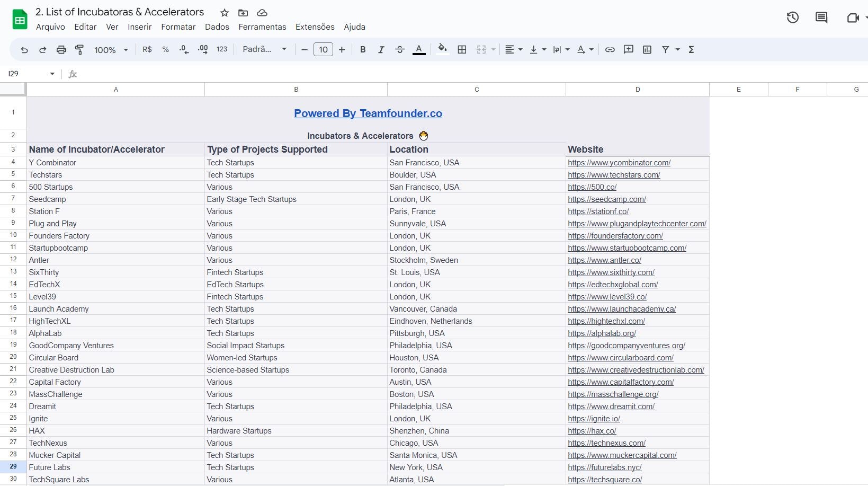Click the font size field showing 10

[x=323, y=50]
